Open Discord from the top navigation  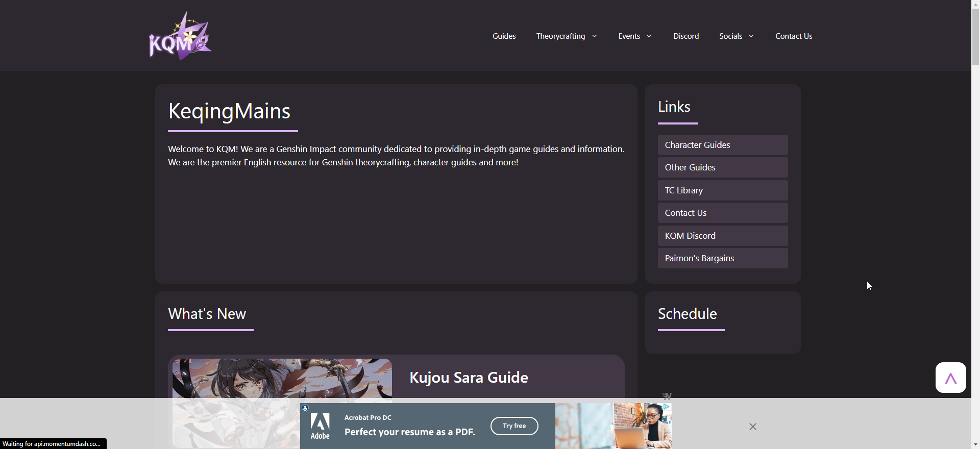pyautogui.click(x=685, y=36)
